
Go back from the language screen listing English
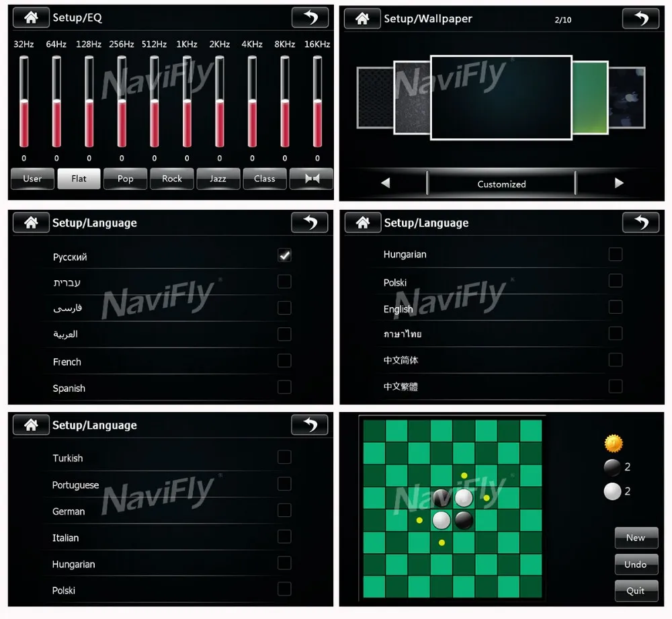click(640, 222)
